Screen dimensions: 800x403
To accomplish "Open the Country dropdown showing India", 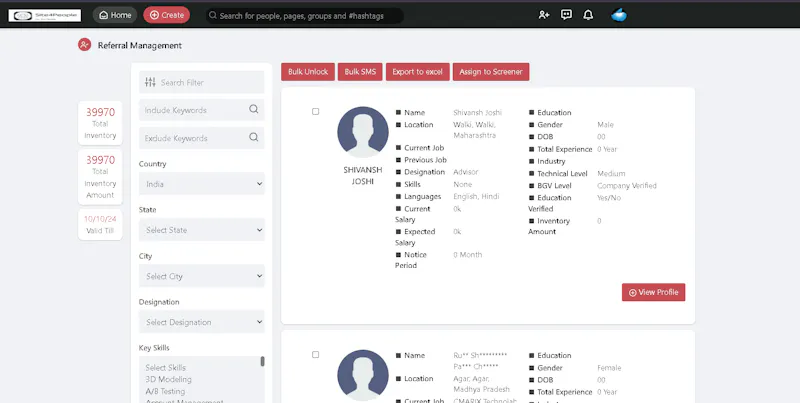I will pyautogui.click(x=202, y=184).
